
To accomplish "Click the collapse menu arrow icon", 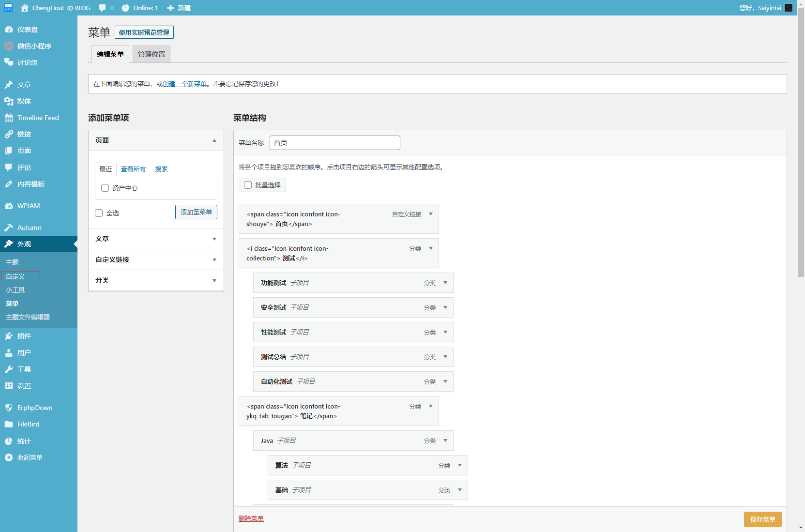I will pos(9,457).
